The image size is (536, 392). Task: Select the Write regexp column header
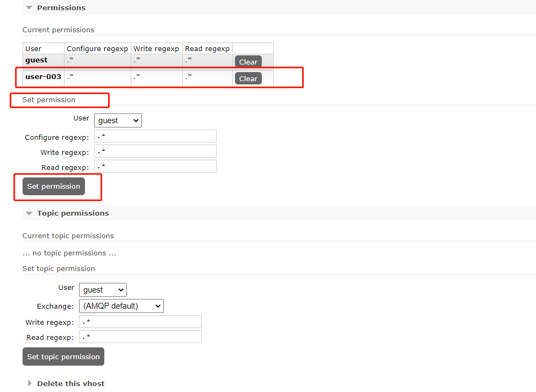click(x=156, y=48)
